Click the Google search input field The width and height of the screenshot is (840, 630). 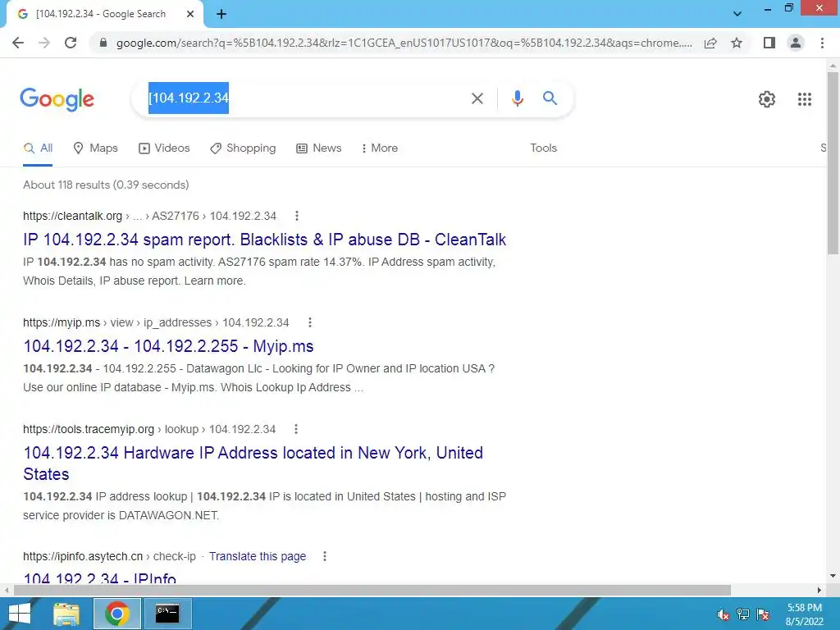click(305, 98)
